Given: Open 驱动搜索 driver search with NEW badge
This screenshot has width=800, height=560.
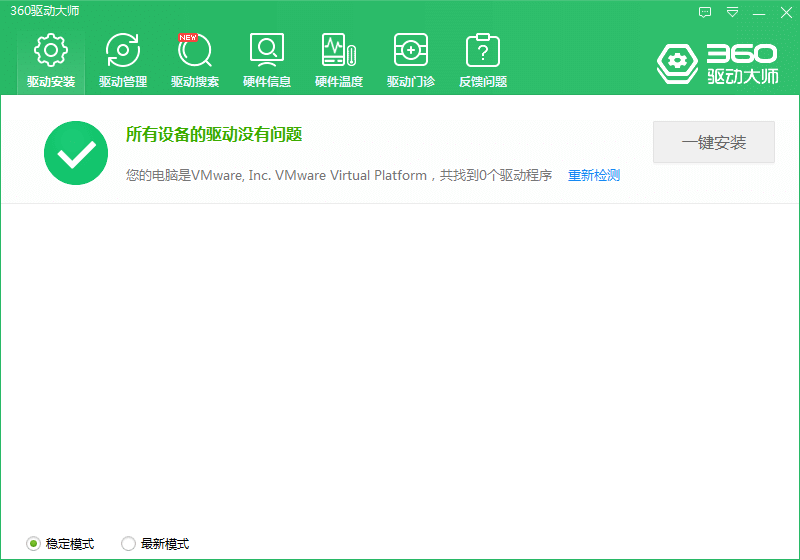Looking at the screenshot, I should tap(195, 61).
